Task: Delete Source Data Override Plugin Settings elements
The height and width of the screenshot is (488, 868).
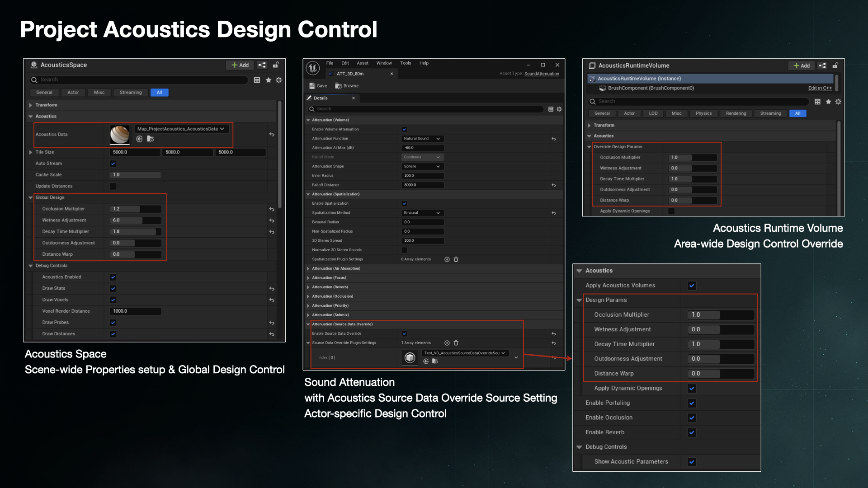Action: pos(456,343)
